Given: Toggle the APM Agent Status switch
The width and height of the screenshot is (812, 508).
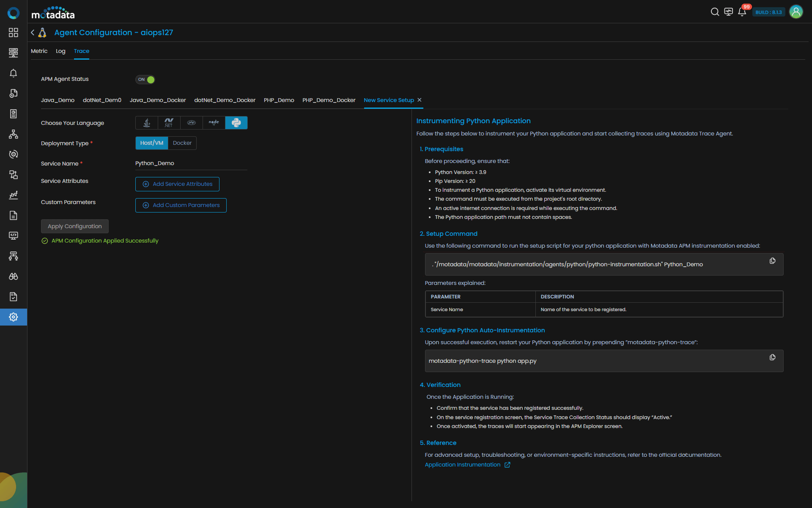Looking at the screenshot, I should (145, 80).
